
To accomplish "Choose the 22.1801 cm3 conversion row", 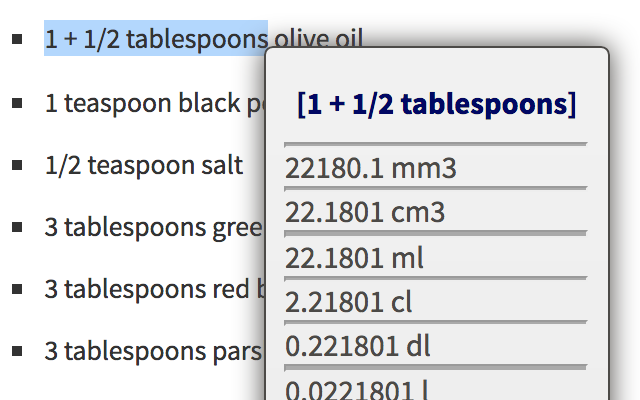I will (436, 212).
